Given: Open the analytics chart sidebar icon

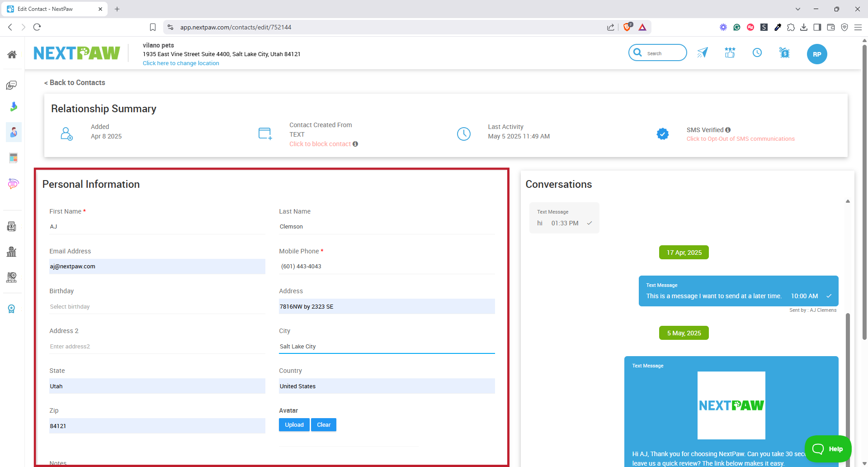Looking at the screenshot, I should 12,252.
